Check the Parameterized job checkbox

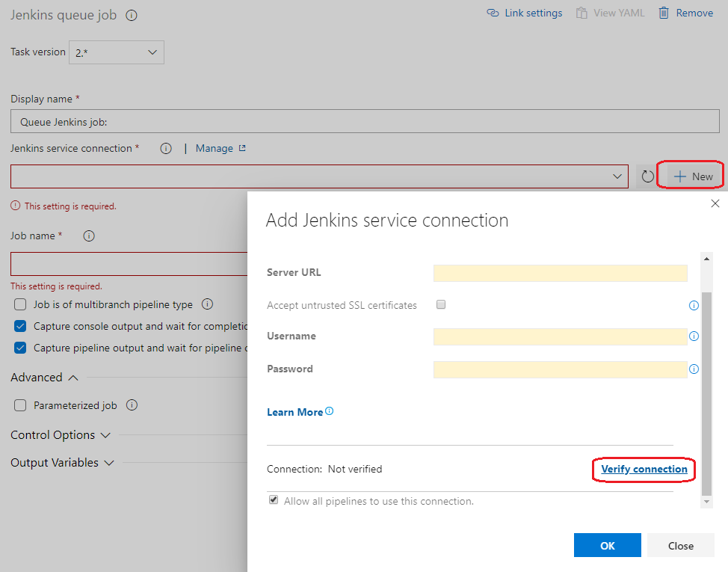pos(21,405)
